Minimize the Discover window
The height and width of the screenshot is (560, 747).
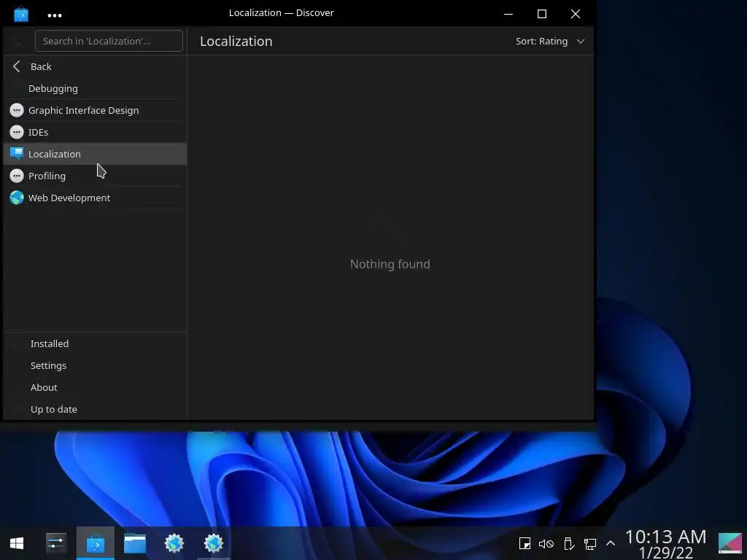coord(508,14)
